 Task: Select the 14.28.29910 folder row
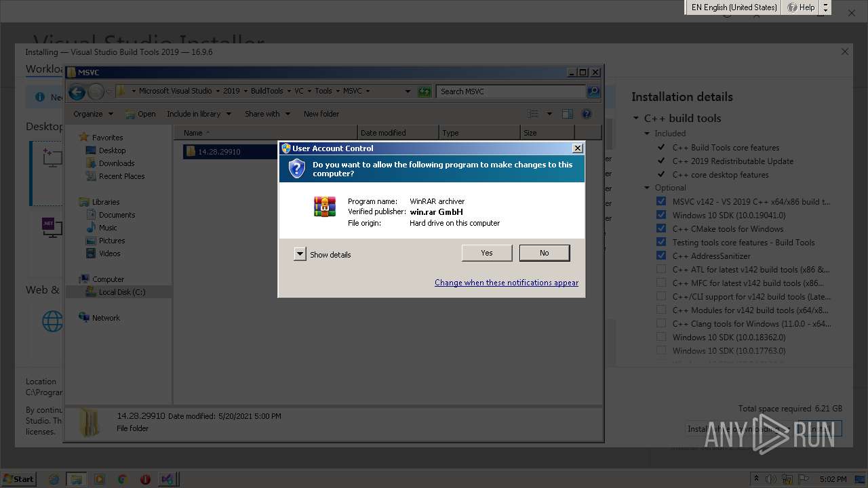coord(231,152)
